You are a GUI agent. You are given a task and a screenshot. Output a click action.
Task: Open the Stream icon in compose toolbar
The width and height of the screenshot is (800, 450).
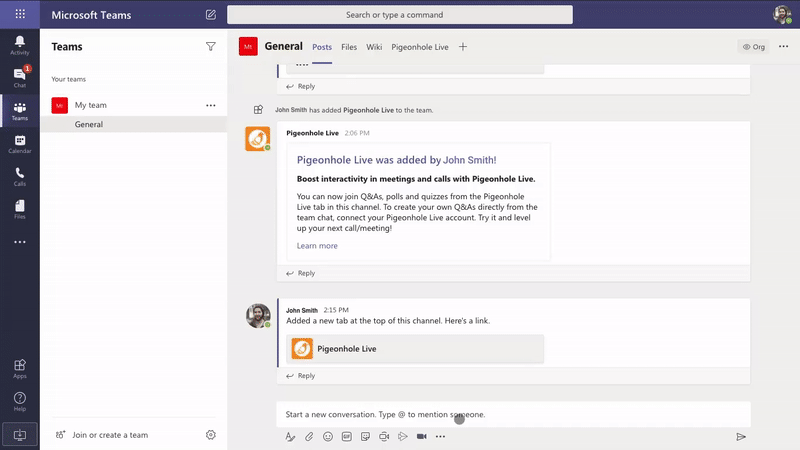[403, 437]
